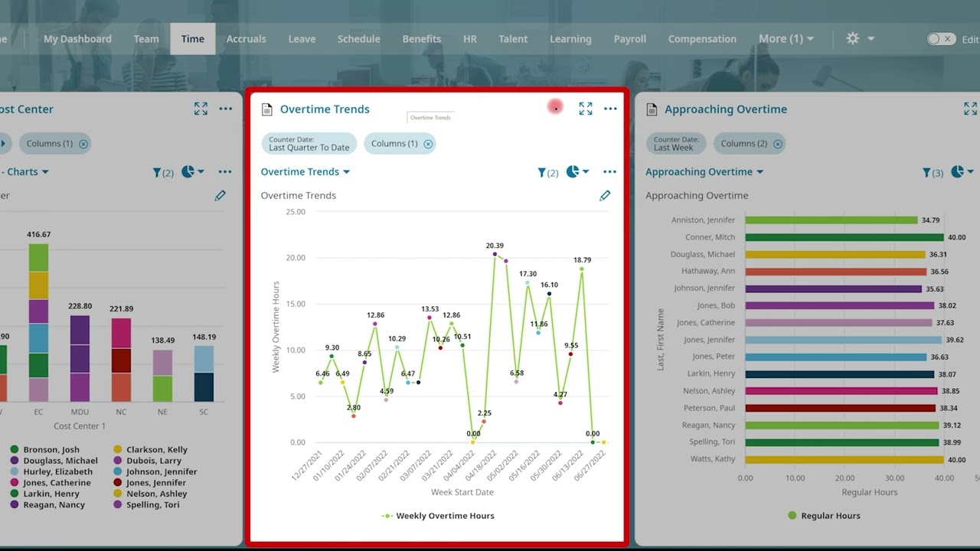Open the Schedule tab
This screenshot has height=551, width=980.
click(359, 39)
